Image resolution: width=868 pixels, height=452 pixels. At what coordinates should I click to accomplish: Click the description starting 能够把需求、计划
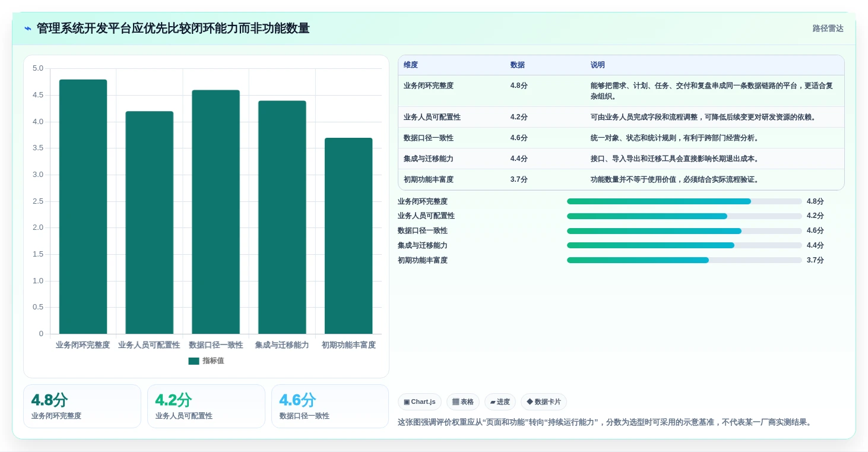[712, 91]
